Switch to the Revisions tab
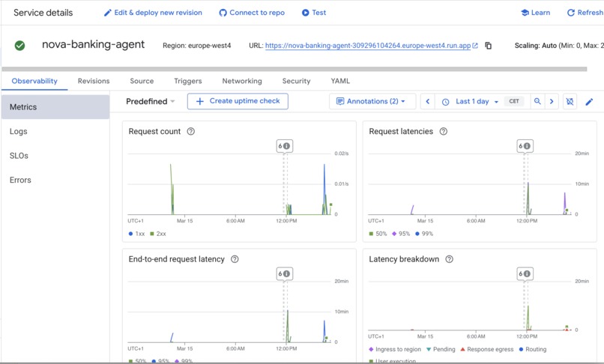Screen dimensions: 604x364 tap(94, 81)
